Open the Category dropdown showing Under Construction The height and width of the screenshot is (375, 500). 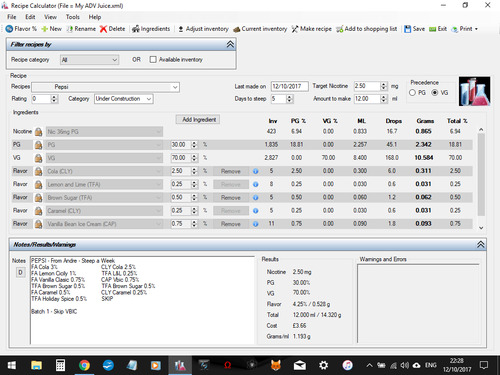pos(124,99)
